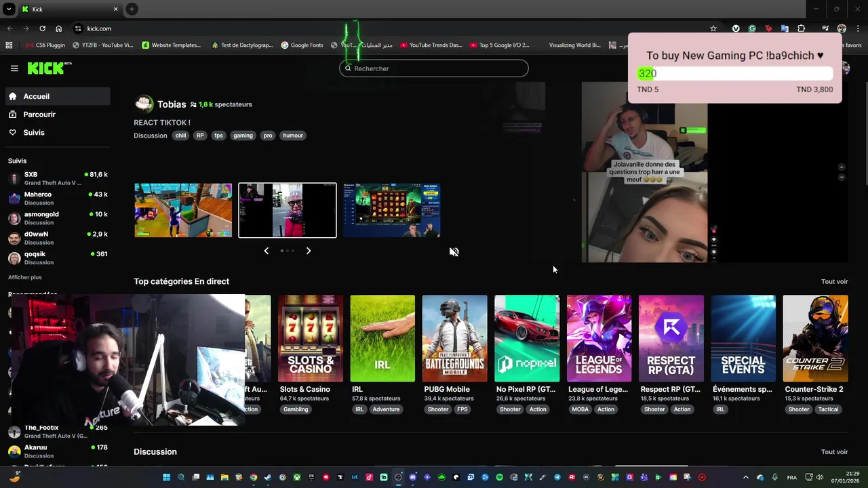Image resolution: width=868 pixels, height=488 pixels.
Task: Select the humour tag
Action: tap(293, 136)
